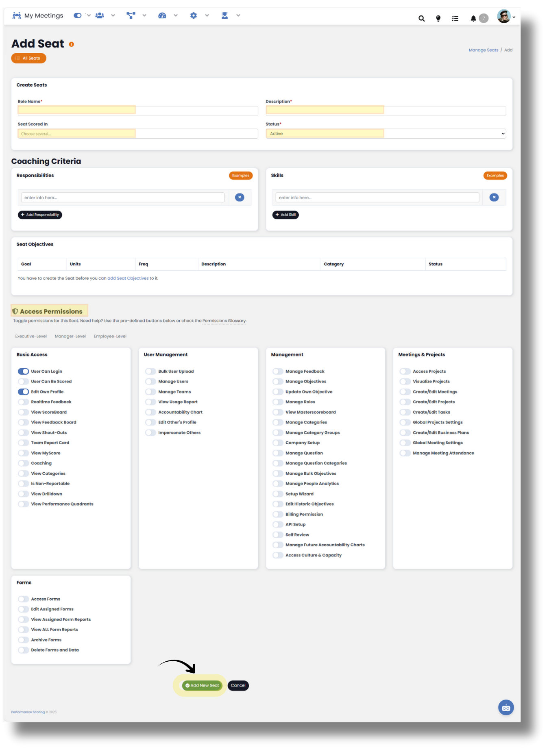Select the Manager-Level preset
This screenshot has width=549, height=756.
click(70, 336)
